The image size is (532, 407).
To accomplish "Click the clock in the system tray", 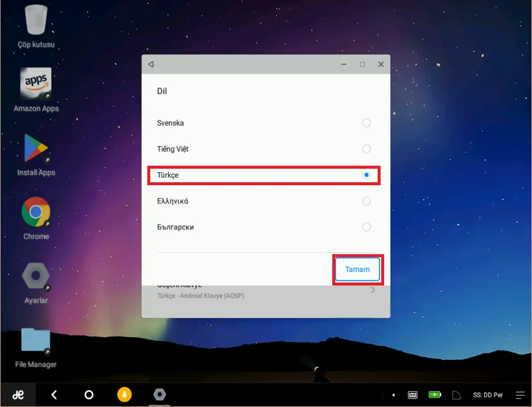I will coord(488,395).
